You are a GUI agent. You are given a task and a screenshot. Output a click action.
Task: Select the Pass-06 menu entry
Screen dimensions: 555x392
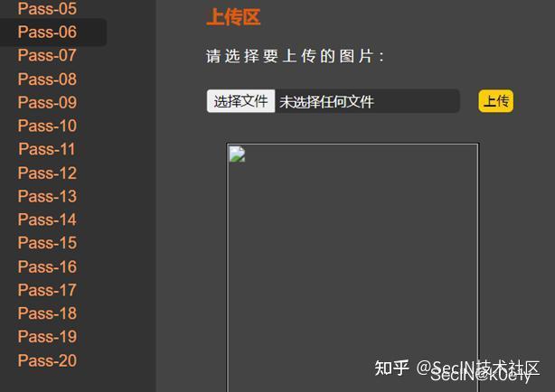(47, 32)
